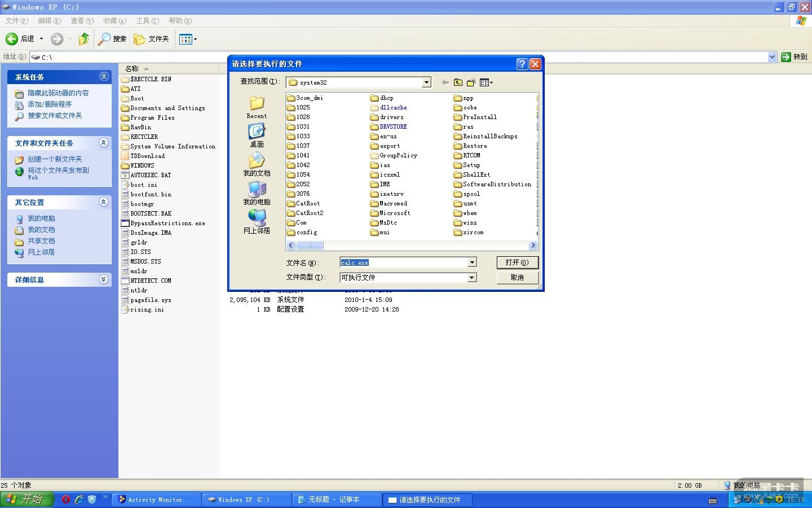Screen dimensions: 812x508
Task: Open the view menu icon in dialog
Action: click(x=486, y=82)
